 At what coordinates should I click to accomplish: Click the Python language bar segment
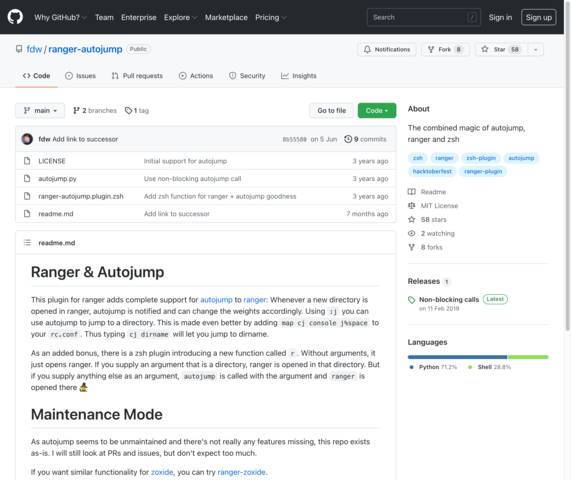457,357
